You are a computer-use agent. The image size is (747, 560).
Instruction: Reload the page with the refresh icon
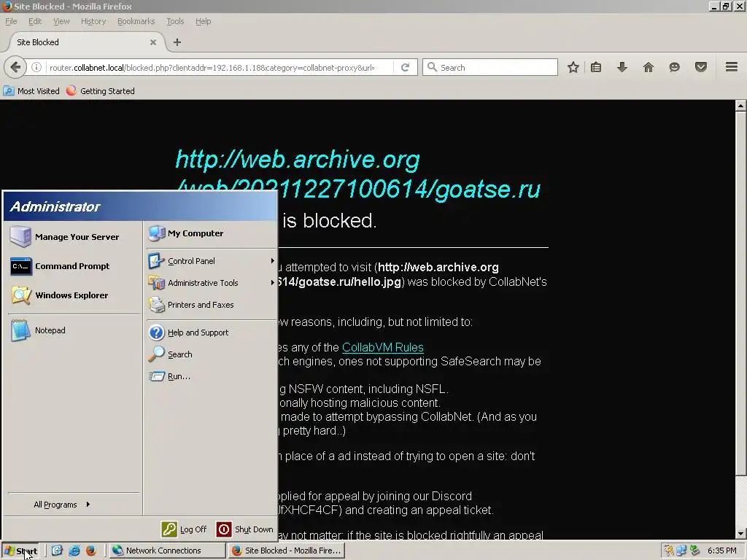point(405,67)
